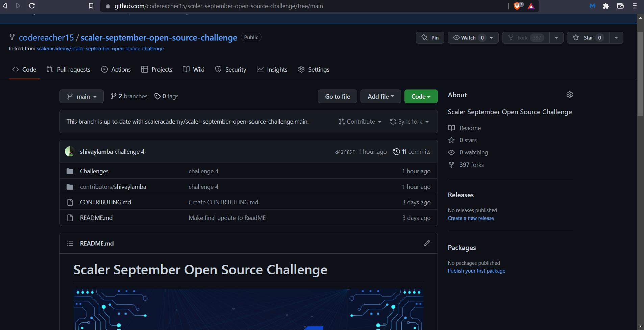Switch to the Pull requests tab

68,69
